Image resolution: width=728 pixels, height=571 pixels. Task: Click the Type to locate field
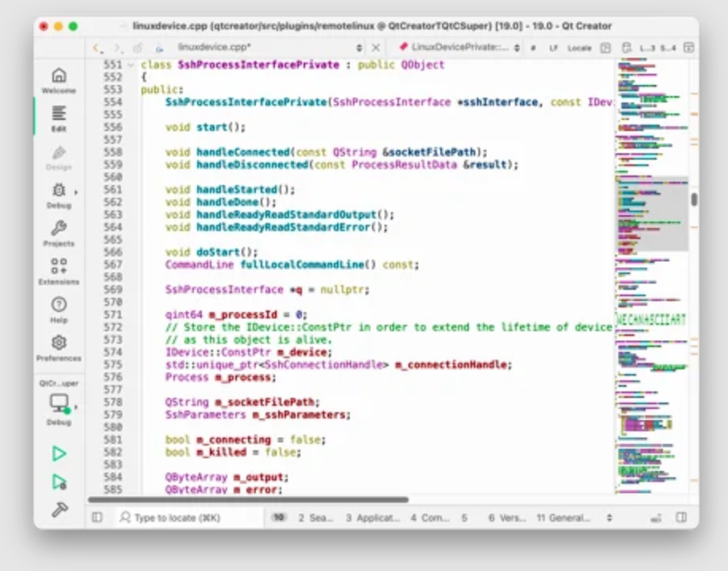[187, 518]
